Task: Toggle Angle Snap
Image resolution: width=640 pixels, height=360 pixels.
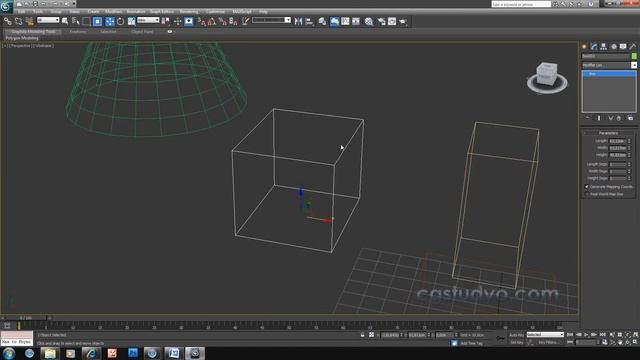Action: point(212,21)
